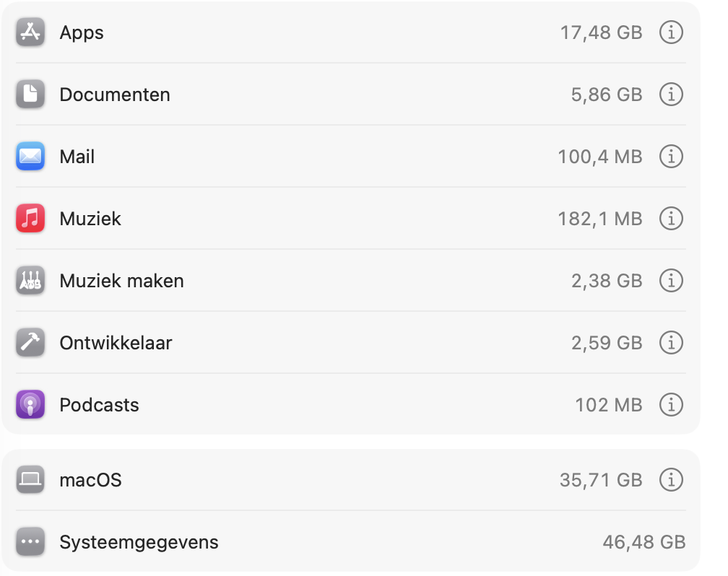Click the Documenten category icon

(x=30, y=95)
